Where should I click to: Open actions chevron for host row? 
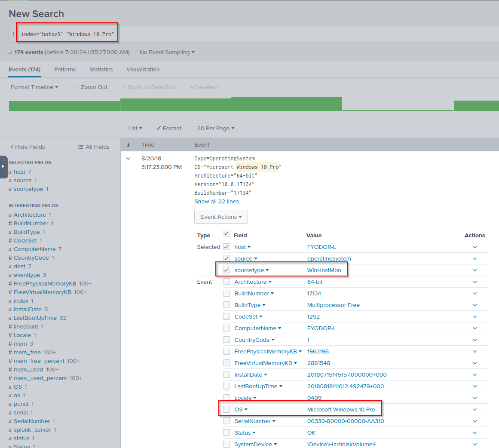[475, 247]
